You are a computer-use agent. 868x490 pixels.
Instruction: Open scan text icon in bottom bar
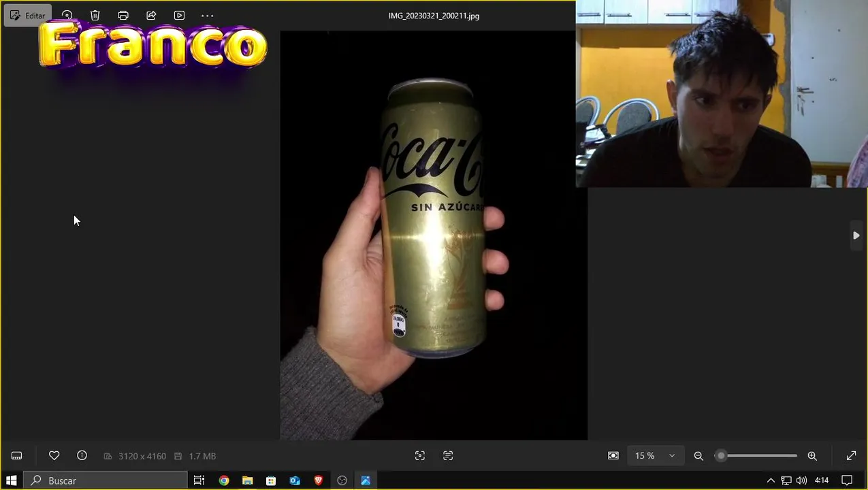(448, 456)
